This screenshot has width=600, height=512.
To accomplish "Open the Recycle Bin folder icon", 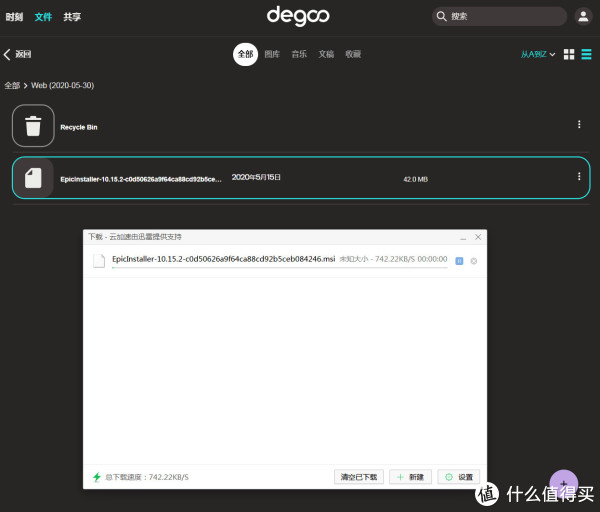I will pyautogui.click(x=33, y=126).
